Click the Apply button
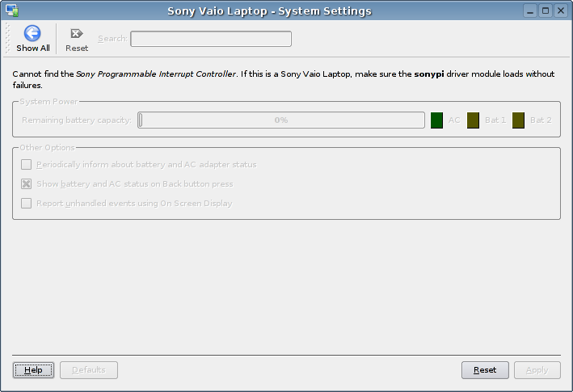The height and width of the screenshot is (392, 573). (537, 370)
